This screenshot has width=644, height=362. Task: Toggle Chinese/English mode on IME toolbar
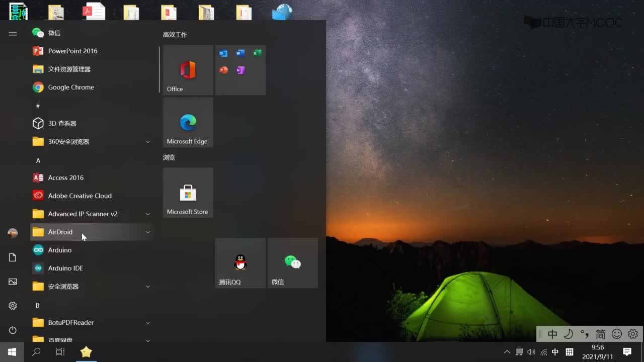[x=552, y=334]
